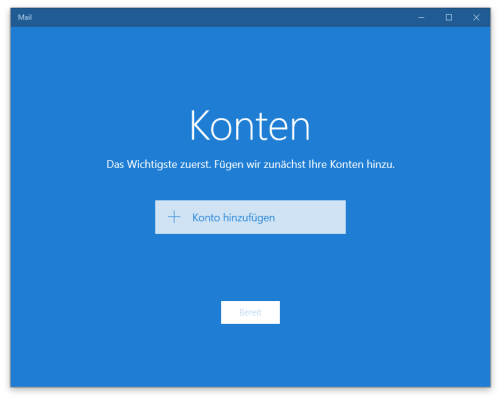Image resolution: width=501 pixels, height=400 pixels.
Task: Click the large Konten heading
Action: point(250,126)
